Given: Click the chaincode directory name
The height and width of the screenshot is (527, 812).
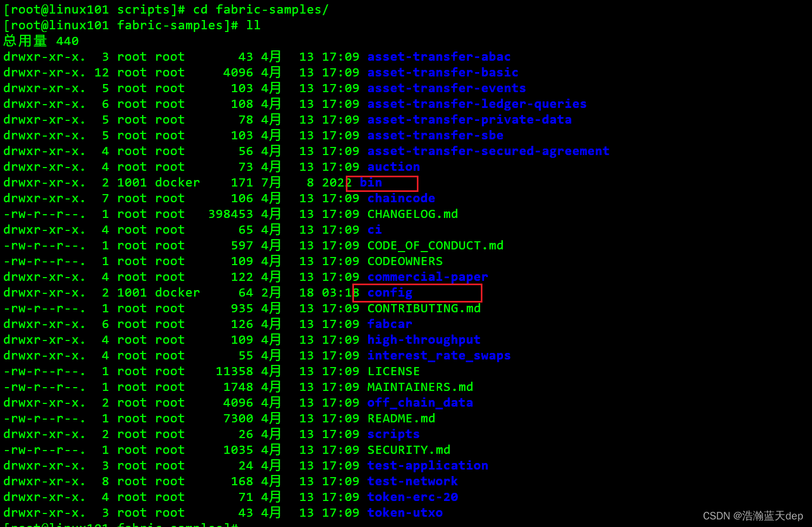Looking at the screenshot, I should pyautogui.click(x=401, y=198).
